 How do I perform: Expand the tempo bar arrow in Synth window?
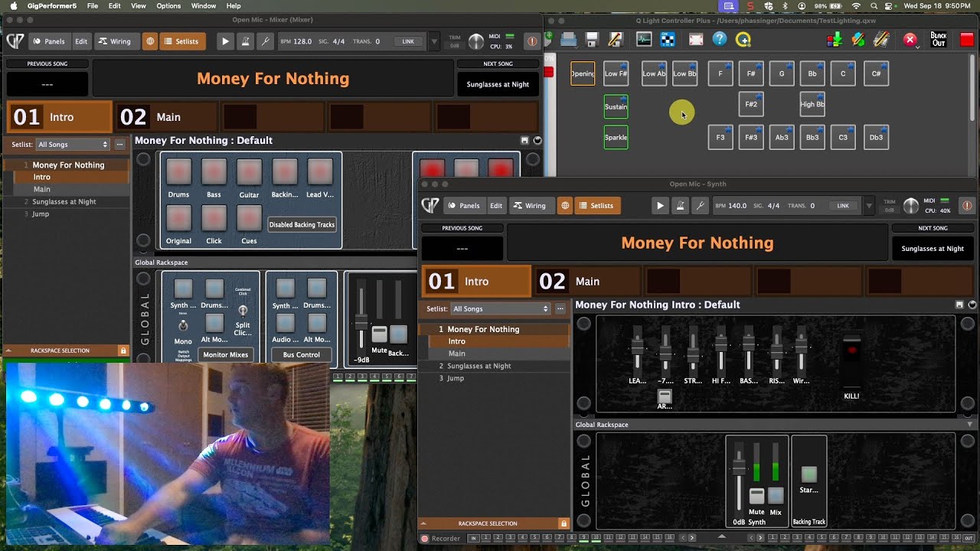click(869, 206)
